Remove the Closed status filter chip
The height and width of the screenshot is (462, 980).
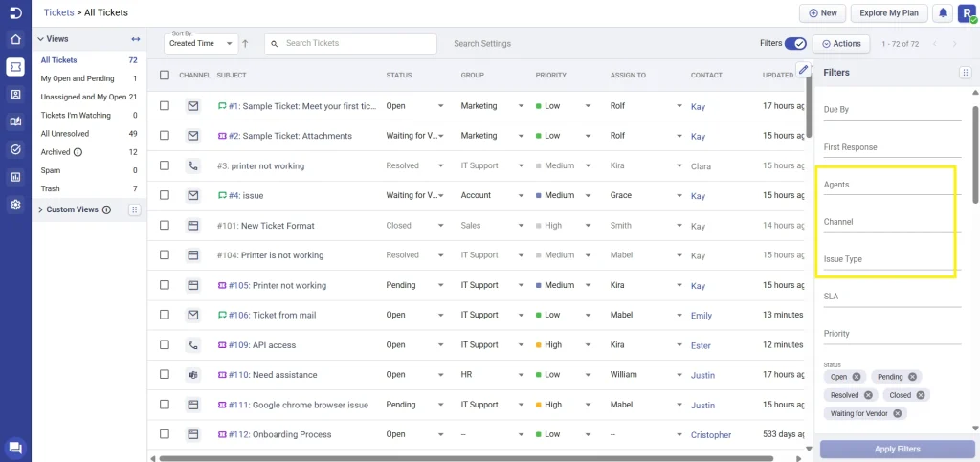point(921,395)
